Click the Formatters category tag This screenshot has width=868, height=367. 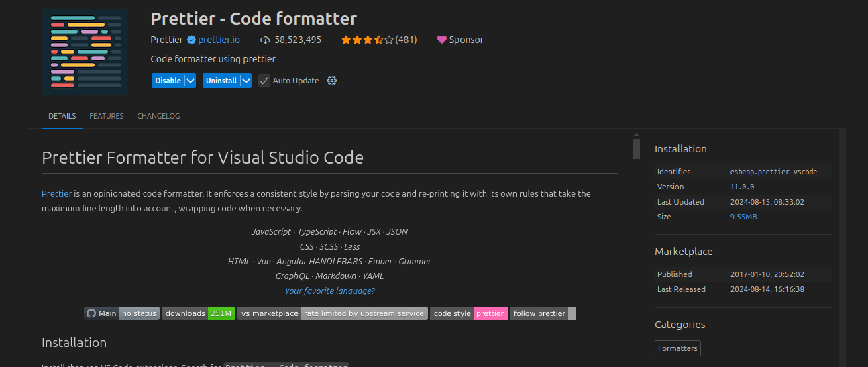click(x=677, y=348)
